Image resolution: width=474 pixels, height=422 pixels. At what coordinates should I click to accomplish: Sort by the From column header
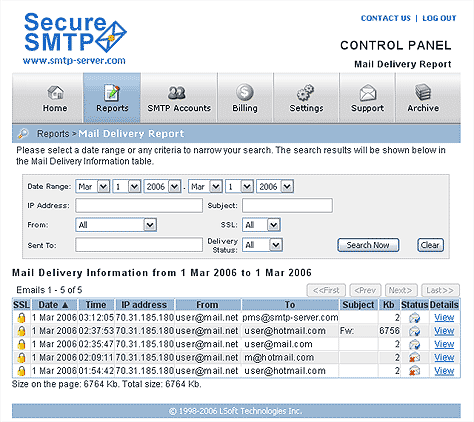tap(207, 305)
